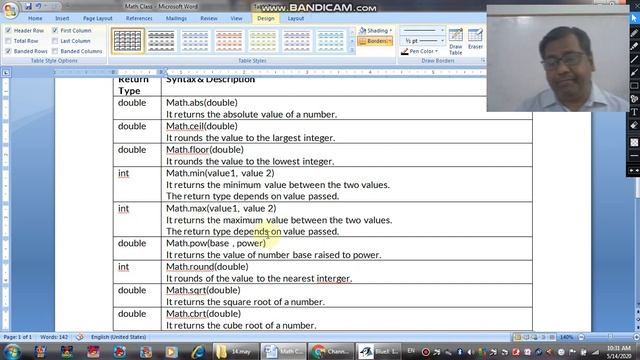Viewport: 640px width, 360px height.
Task: Click the ruler tab selector icon
Action: [6, 73]
